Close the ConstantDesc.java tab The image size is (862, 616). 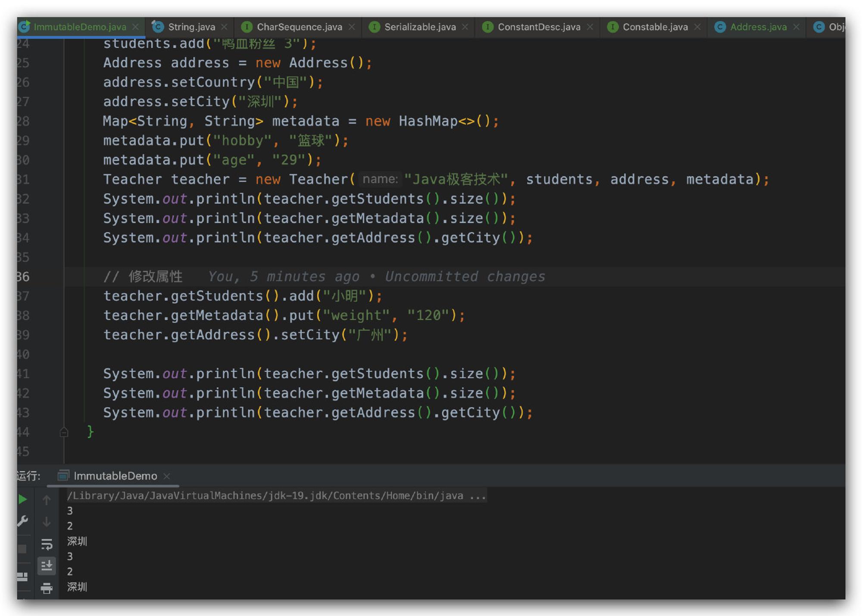590,27
